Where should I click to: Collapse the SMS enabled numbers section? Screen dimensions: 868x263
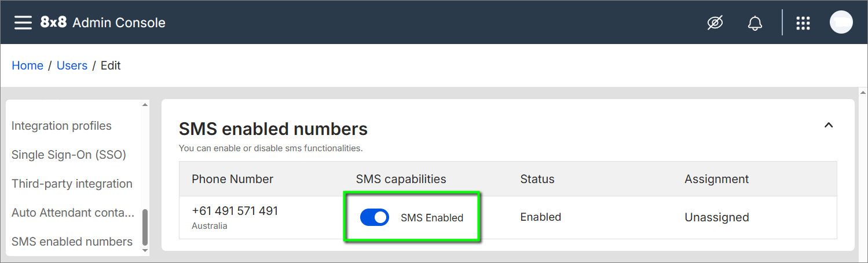829,125
